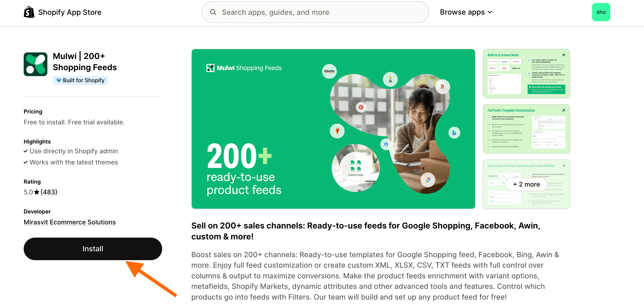Image resolution: width=644 pixels, height=308 pixels.
Task: Click the Mulwi app logo icon
Action: click(x=35, y=64)
